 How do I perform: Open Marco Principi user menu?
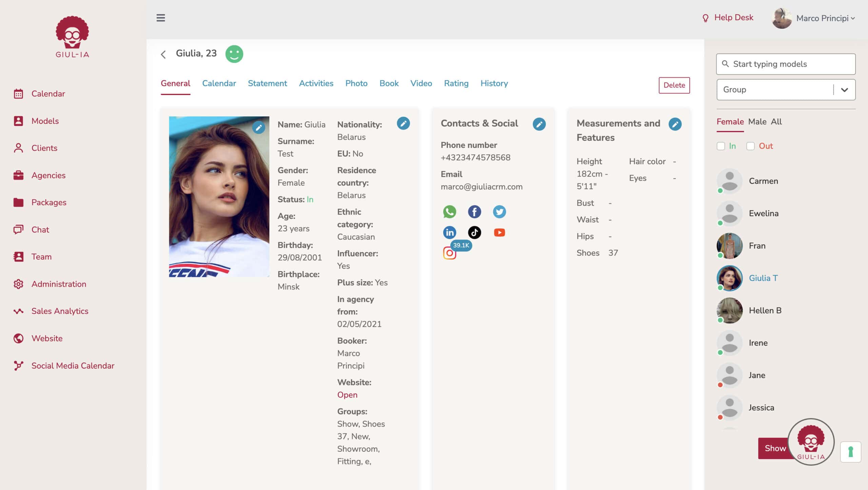click(814, 18)
